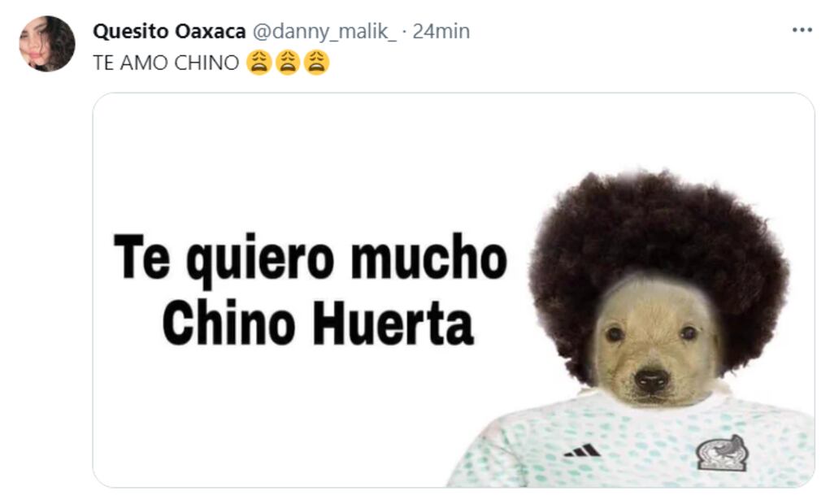Open the Quesito Oaxaca display name link
The image size is (830, 504).
pos(169,31)
